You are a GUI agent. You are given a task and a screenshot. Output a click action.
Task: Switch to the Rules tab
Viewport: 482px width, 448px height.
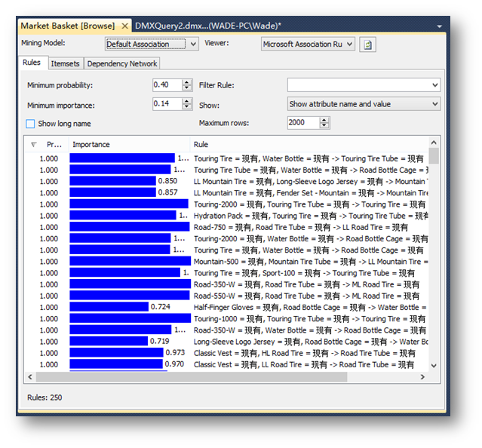(32, 63)
